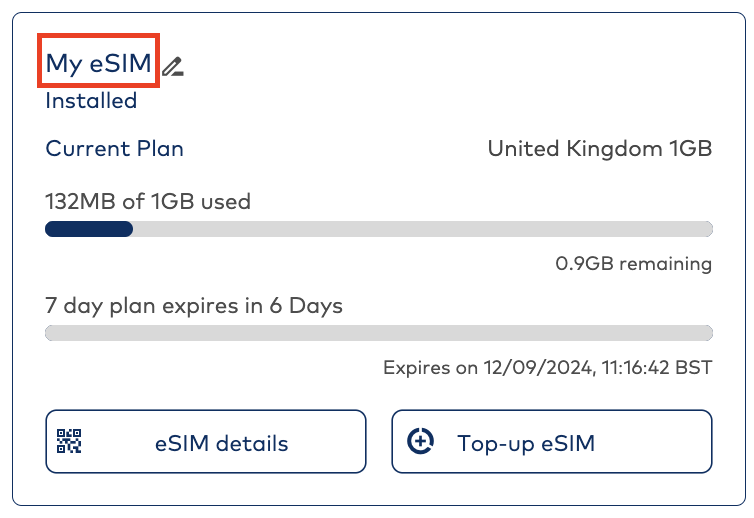Viewport: 754px width, 518px height.
Task: Click the QR code icon
Action: click(69, 441)
